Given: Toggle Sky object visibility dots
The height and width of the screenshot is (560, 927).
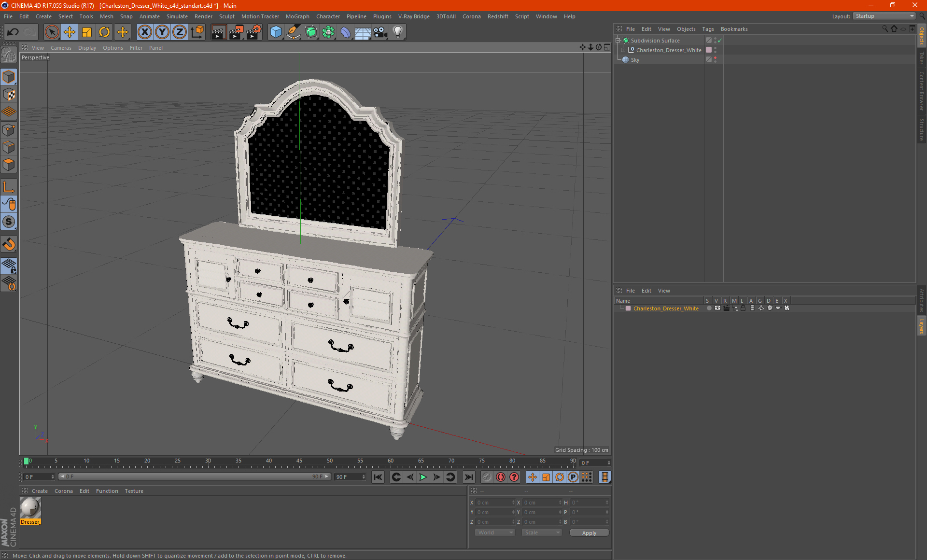Looking at the screenshot, I should pos(715,59).
